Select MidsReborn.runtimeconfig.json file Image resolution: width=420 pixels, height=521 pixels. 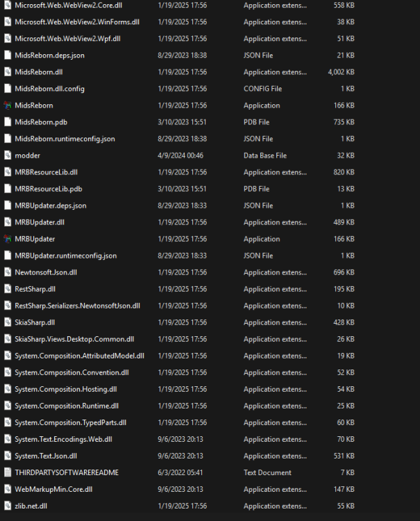point(65,139)
